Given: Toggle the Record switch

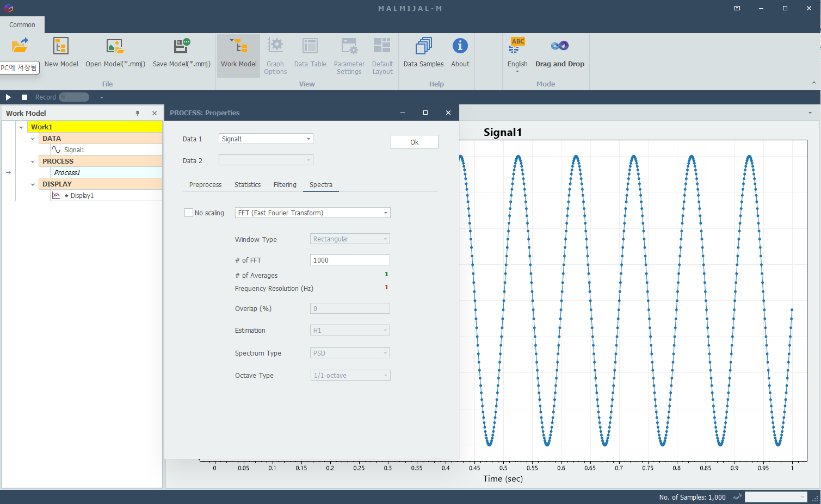Looking at the screenshot, I should pyautogui.click(x=74, y=97).
